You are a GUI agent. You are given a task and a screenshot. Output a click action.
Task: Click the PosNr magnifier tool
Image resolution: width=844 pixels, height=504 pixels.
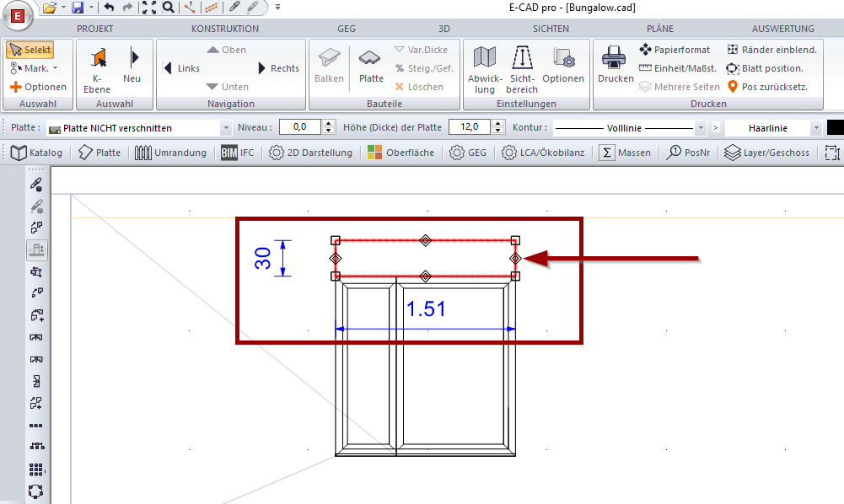(689, 153)
